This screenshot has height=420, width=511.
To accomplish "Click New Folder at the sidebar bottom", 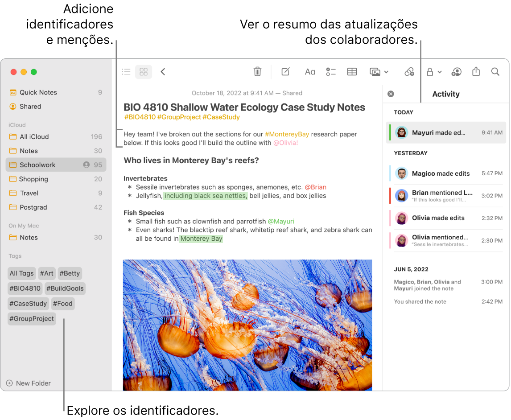I will pyautogui.click(x=28, y=383).
